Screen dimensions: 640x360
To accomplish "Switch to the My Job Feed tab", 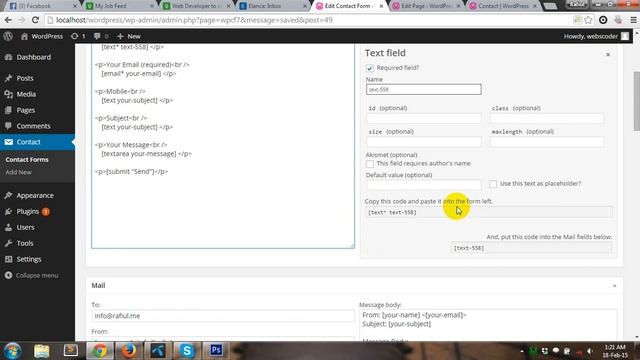I will pyautogui.click(x=119, y=6).
